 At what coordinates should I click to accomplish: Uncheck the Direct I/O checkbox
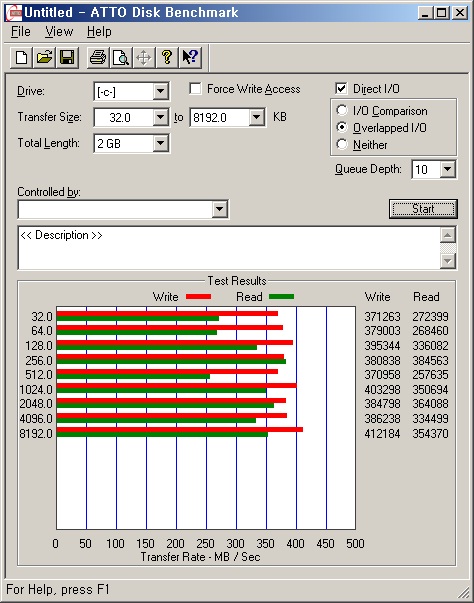pyautogui.click(x=341, y=88)
